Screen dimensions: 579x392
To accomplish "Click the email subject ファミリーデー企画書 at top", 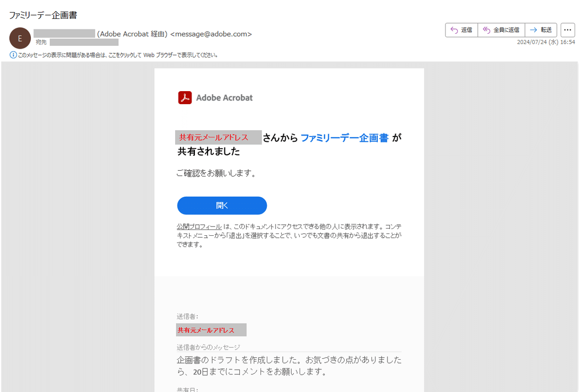I will (x=43, y=15).
